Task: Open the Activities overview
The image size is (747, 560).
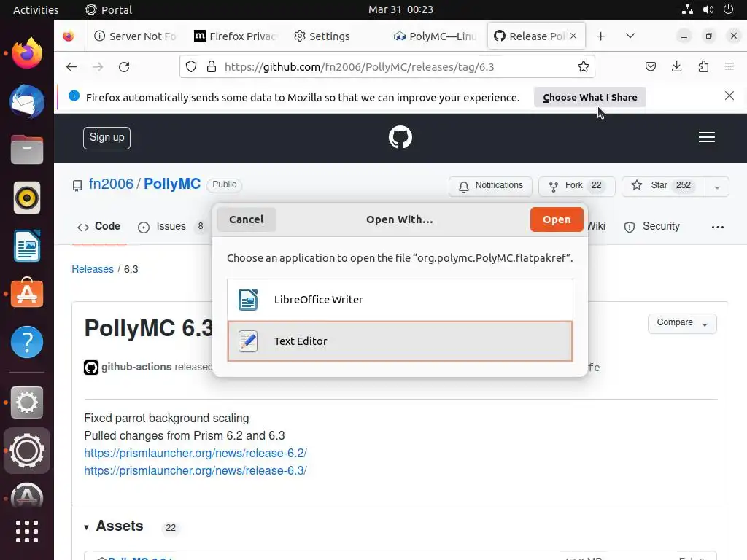Action: (36, 10)
